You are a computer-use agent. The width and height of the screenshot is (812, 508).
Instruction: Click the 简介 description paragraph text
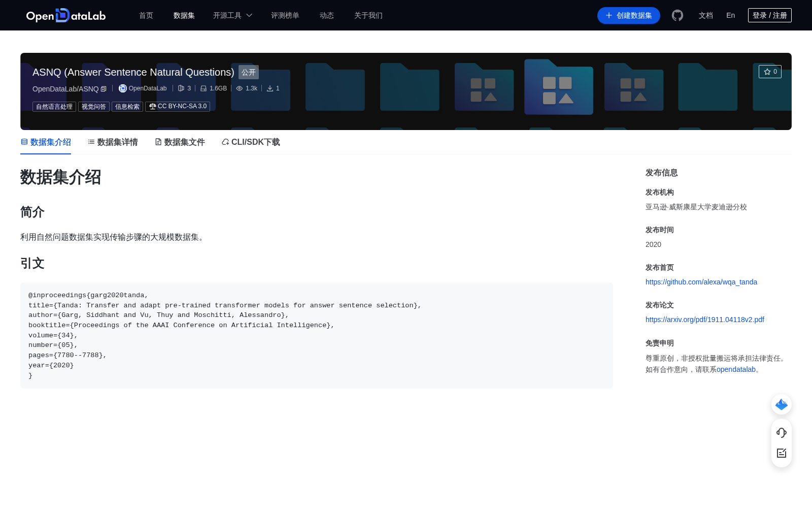(114, 237)
